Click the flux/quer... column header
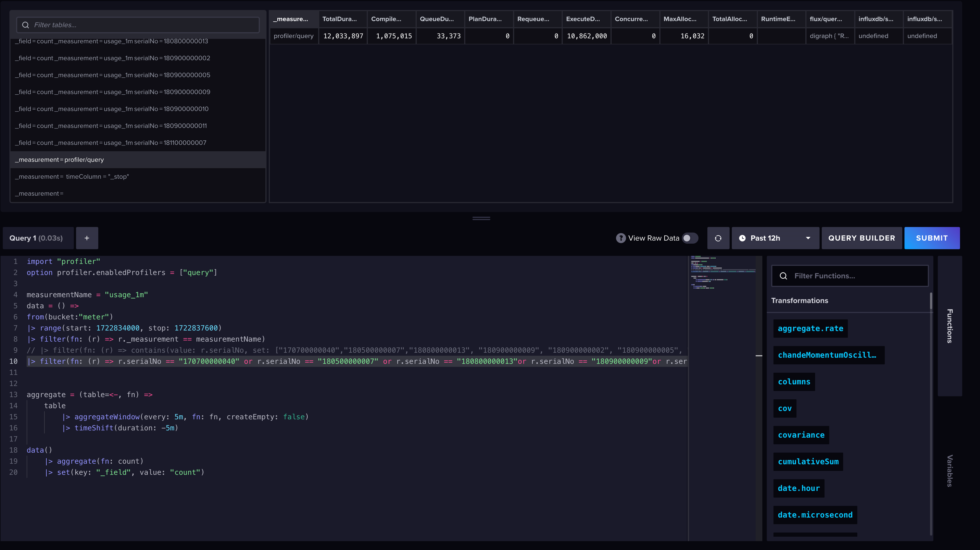980x550 pixels. [830, 19]
